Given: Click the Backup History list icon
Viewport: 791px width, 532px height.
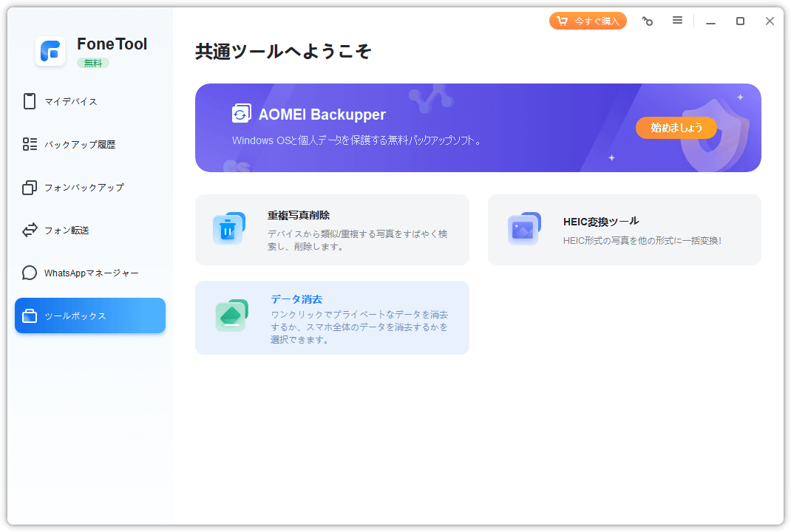Looking at the screenshot, I should tap(30, 144).
